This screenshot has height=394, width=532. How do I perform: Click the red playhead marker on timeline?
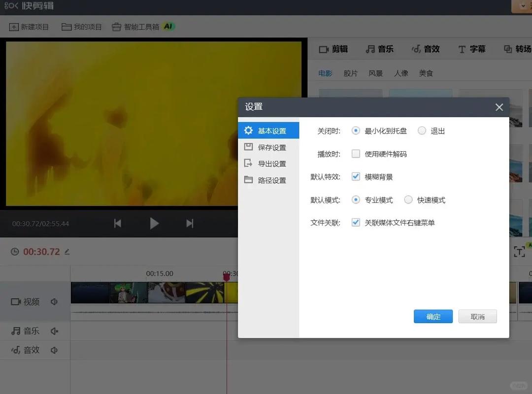227,277
